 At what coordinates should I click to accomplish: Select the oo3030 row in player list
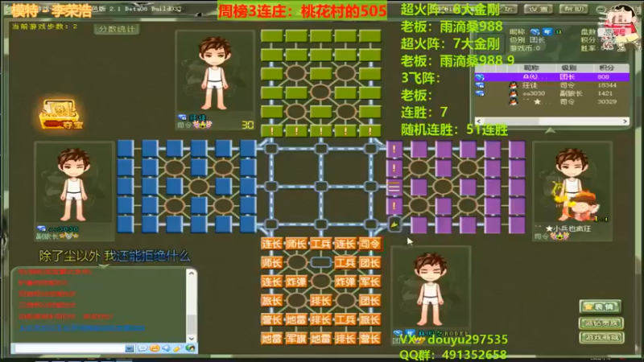(551, 93)
